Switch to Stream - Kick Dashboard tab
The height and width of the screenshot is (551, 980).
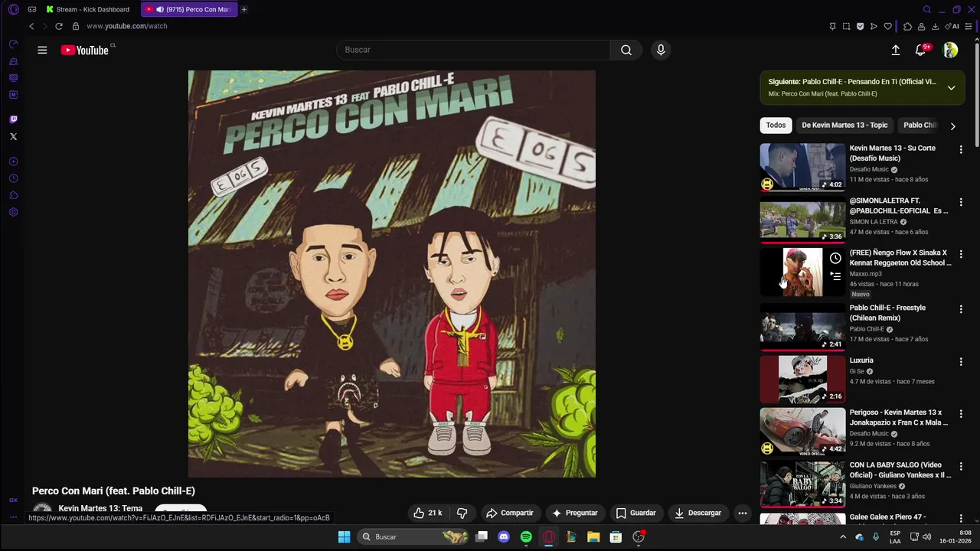[87, 9]
